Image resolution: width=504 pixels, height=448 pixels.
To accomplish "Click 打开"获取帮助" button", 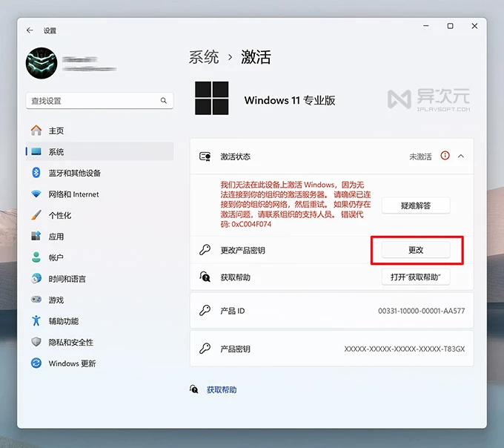I will click(x=416, y=277).
